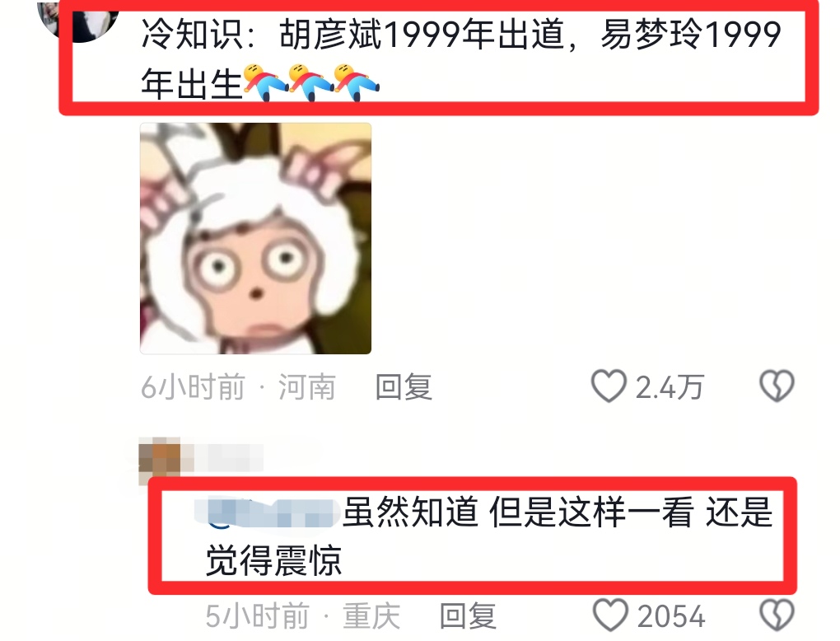
Task: Click 回复 under the 河南 comment
Action: (x=404, y=387)
